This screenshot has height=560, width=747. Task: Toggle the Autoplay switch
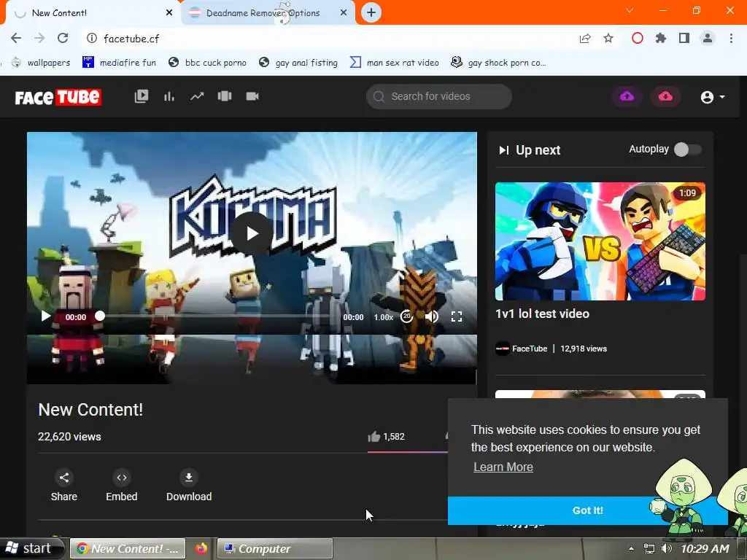pos(687,149)
